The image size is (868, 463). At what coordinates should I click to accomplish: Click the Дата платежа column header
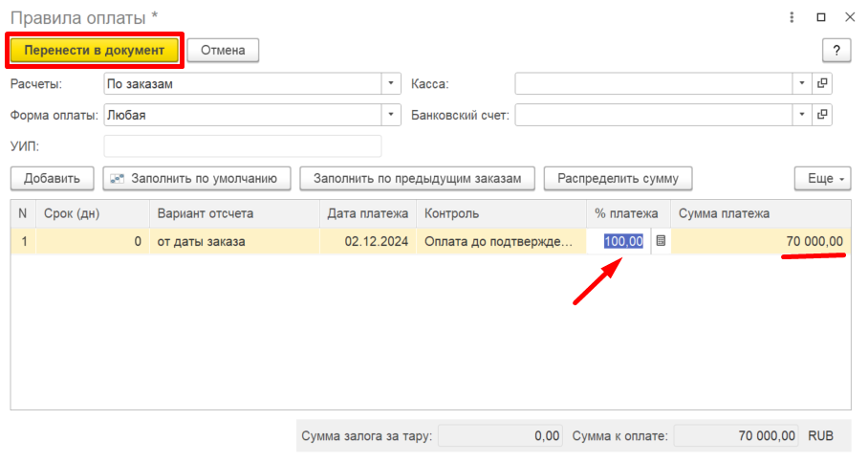point(368,213)
